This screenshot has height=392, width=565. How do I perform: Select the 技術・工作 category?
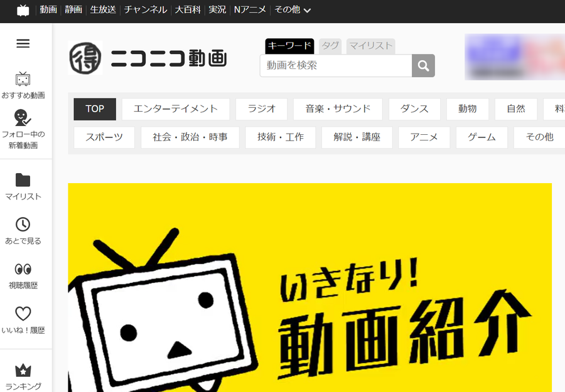click(x=281, y=137)
